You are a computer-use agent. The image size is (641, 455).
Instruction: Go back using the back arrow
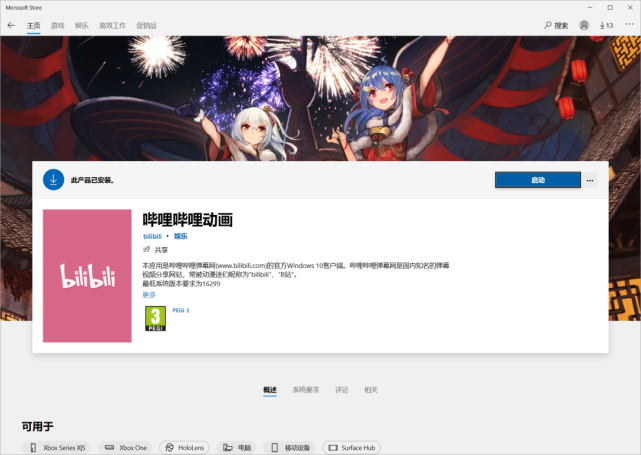click(x=11, y=25)
